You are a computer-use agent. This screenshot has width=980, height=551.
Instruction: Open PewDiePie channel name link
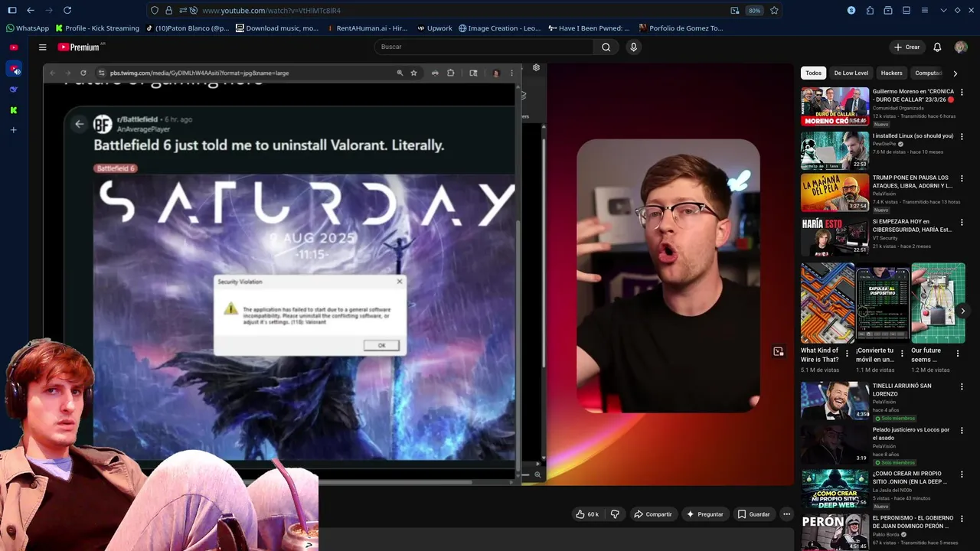tap(884, 144)
